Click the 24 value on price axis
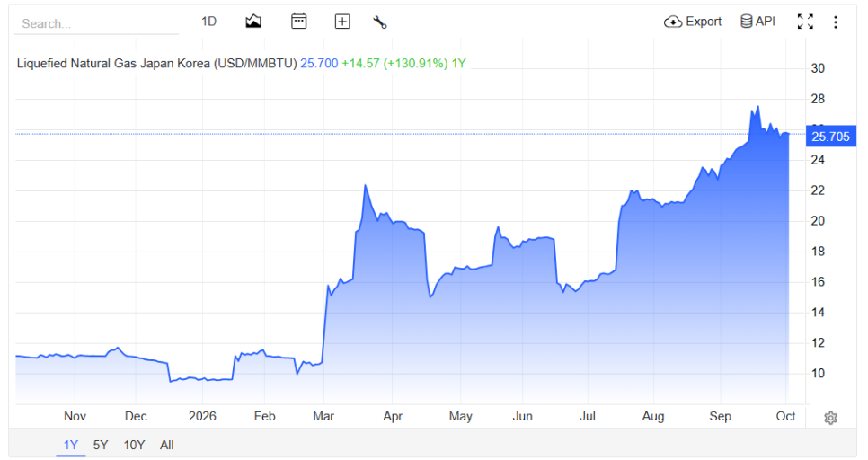868x460 pixels. click(818, 160)
